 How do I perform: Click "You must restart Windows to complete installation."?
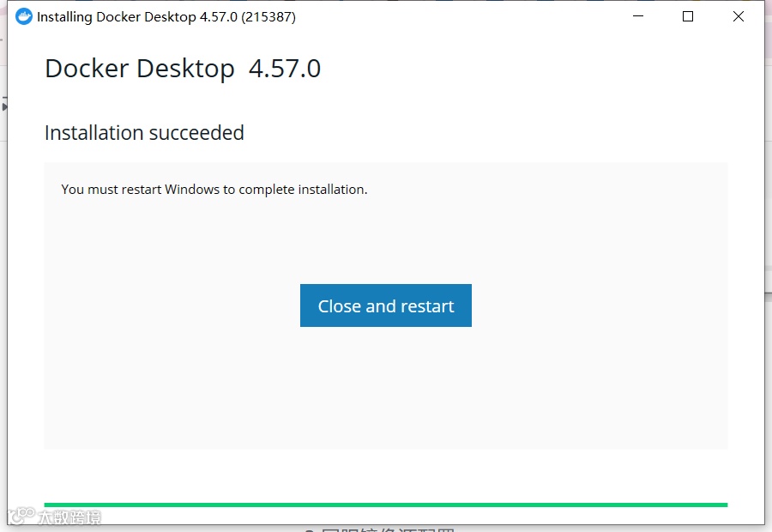click(214, 190)
